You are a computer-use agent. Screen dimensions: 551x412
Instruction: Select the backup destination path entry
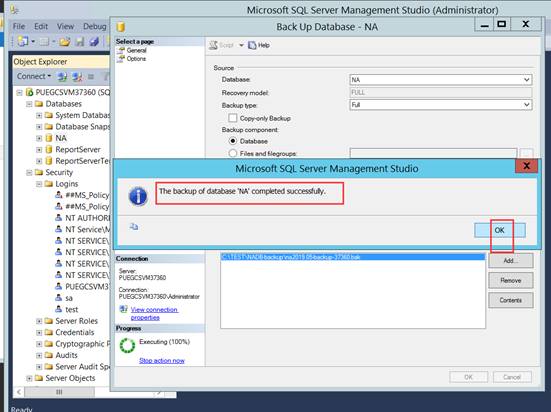point(353,257)
